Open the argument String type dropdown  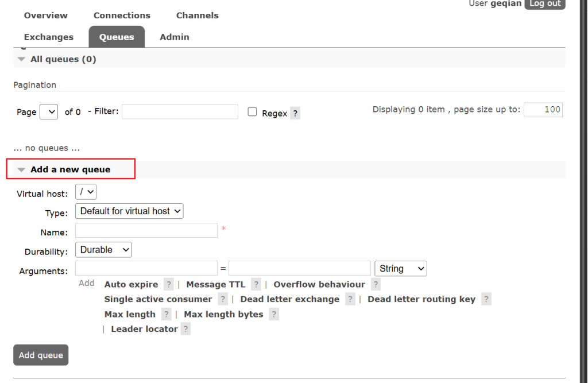[400, 269]
